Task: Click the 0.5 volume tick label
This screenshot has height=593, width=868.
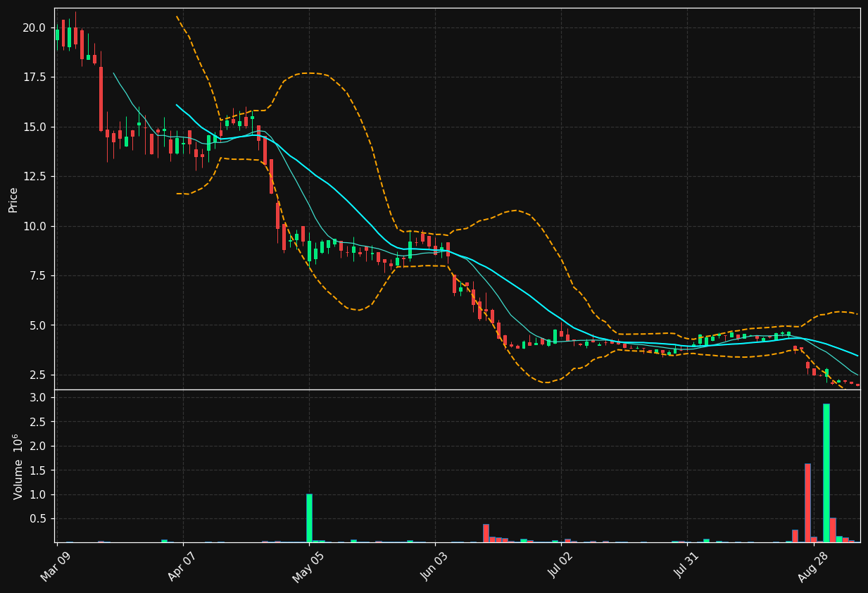Action: (37, 519)
